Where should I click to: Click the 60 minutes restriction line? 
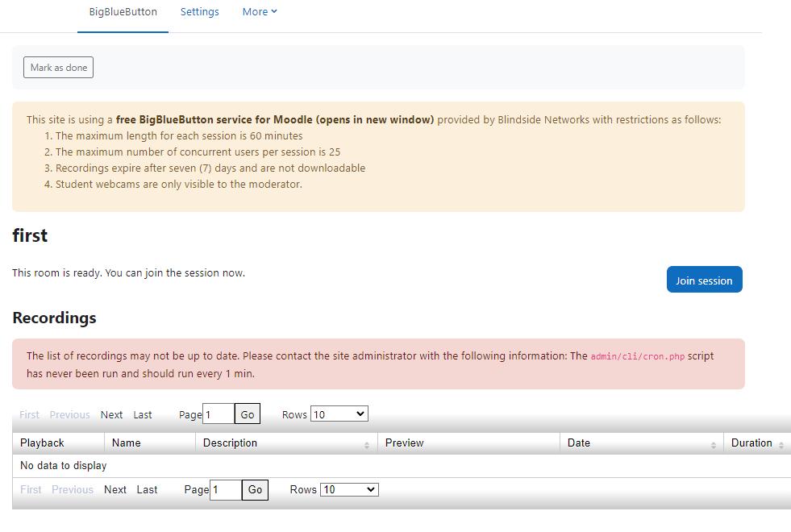pyautogui.click(x=179, y=136)
